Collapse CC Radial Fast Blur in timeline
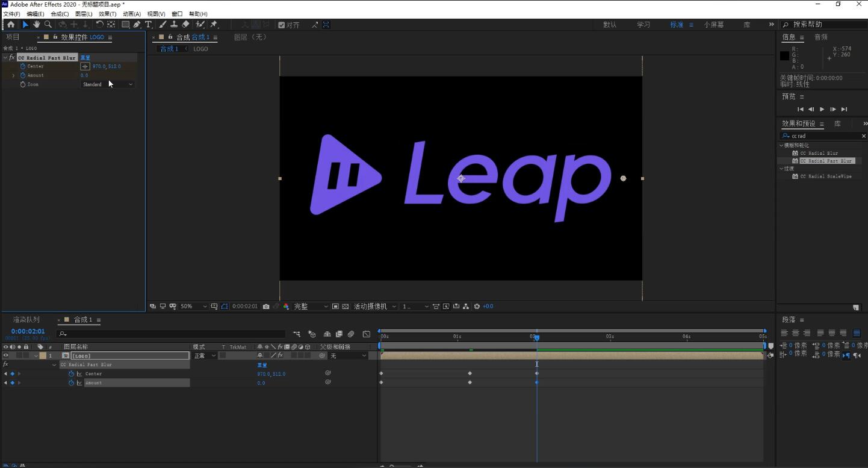 (x=54, y=365)
